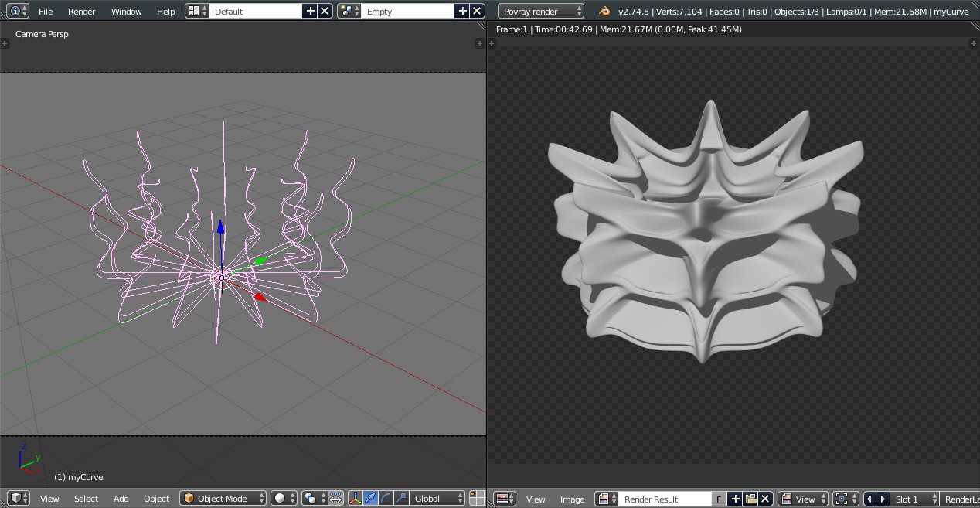Select the translate manipulator arrow icon
980x508 pixels.
tap(371, 499)
